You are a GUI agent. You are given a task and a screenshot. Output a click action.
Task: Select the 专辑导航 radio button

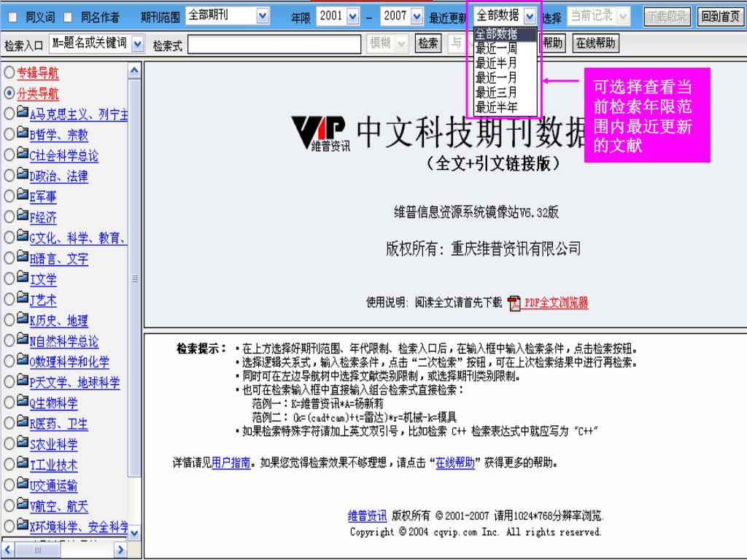point(9,72)
